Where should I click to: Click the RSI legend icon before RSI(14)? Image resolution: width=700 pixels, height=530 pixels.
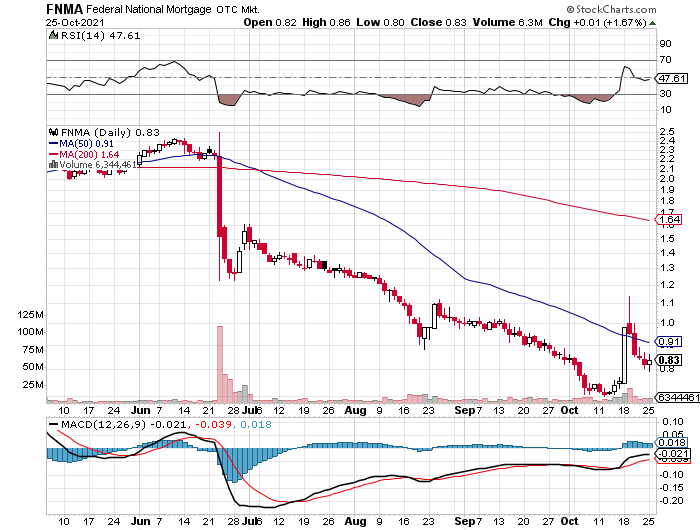tap(53, 35)
